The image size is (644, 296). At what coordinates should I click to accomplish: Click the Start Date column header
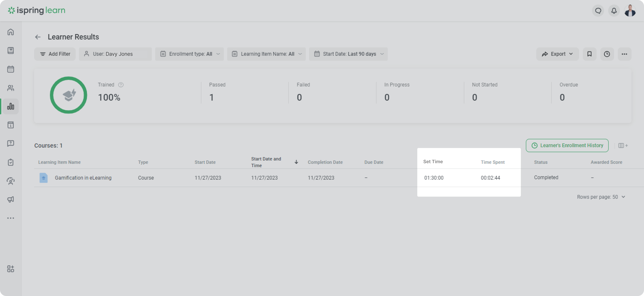[205, 162]
